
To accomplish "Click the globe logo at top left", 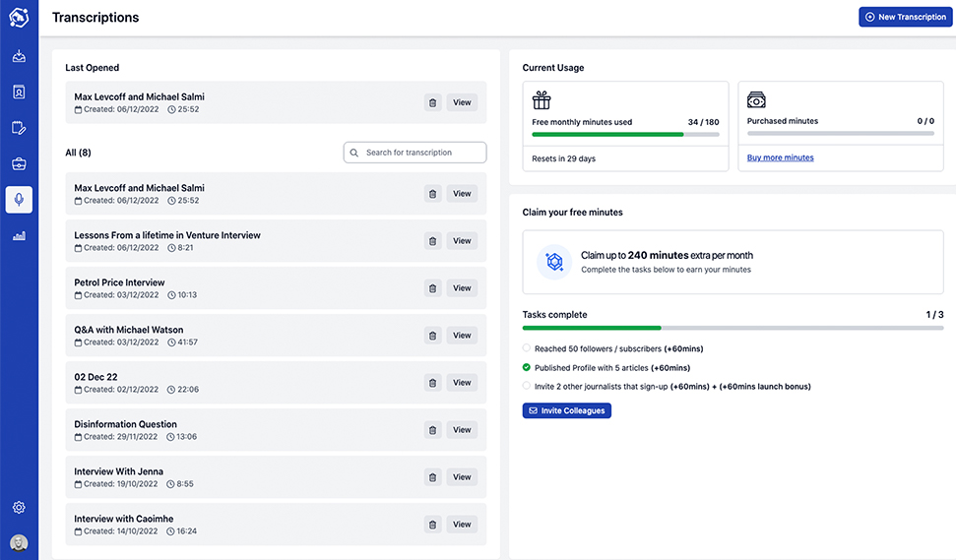I will click(19, 18).
